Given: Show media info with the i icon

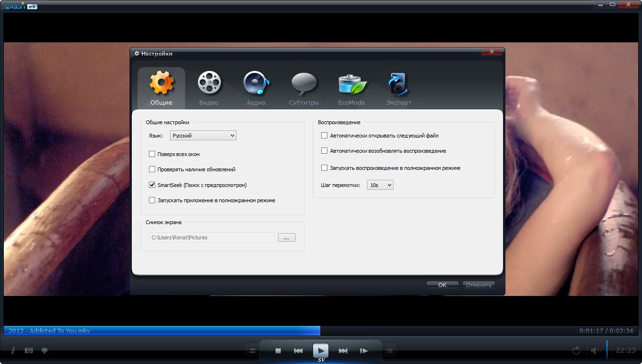Looking at the screenshot, I should pyautogui.click(x=13, y=351).
